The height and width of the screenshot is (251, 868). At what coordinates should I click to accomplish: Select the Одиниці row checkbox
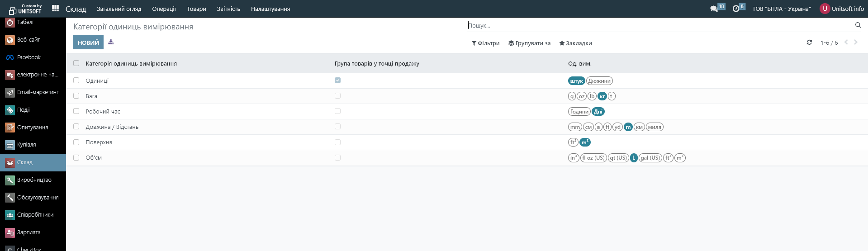pos(76,81)
